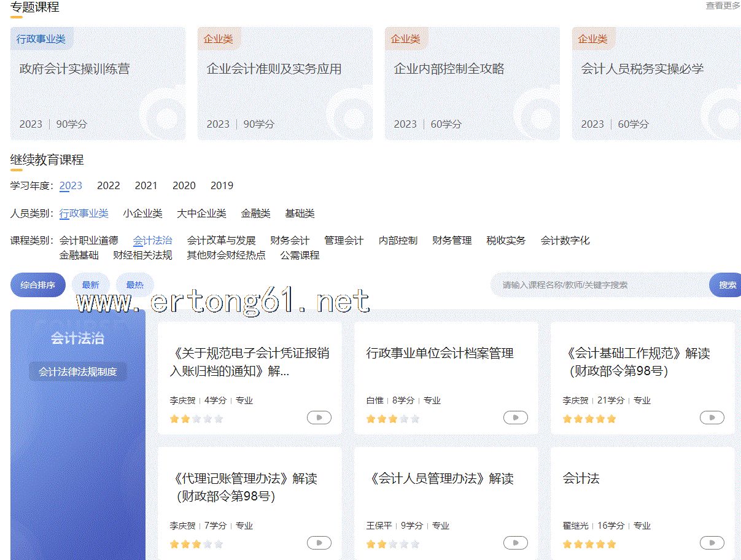
Task: Start 《代理记账管理办法》解读 via play icon
Action: click(x=319, y=543)
